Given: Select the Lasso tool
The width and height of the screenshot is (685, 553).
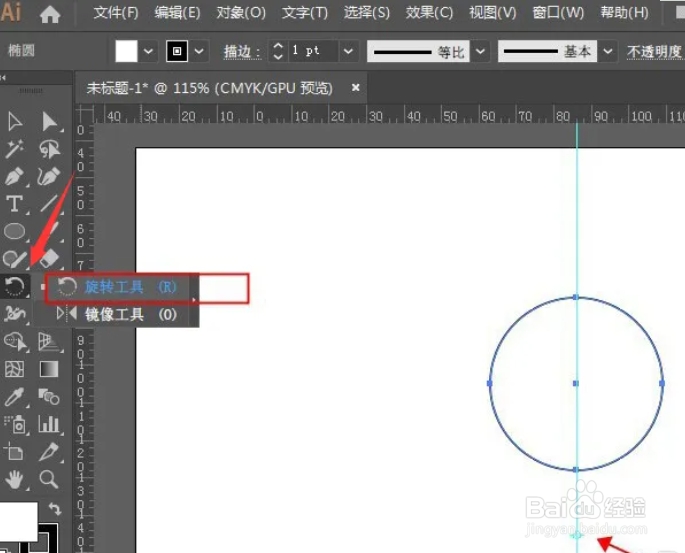Looking at the screenshot, I should 49,149.
